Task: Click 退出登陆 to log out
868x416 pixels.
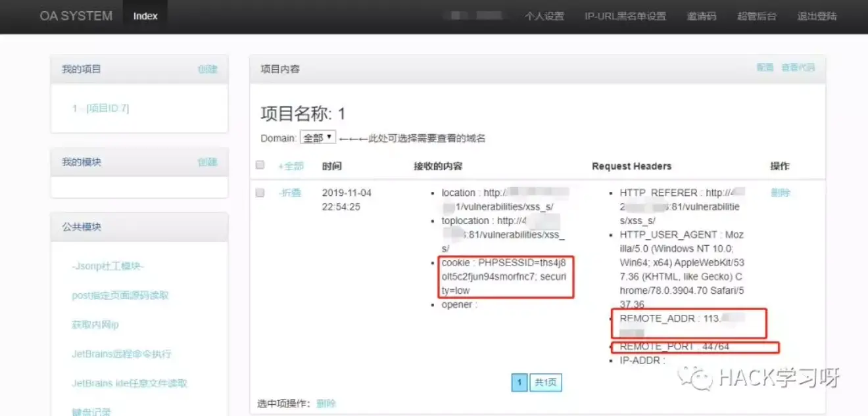Action: tap(817, 16)
